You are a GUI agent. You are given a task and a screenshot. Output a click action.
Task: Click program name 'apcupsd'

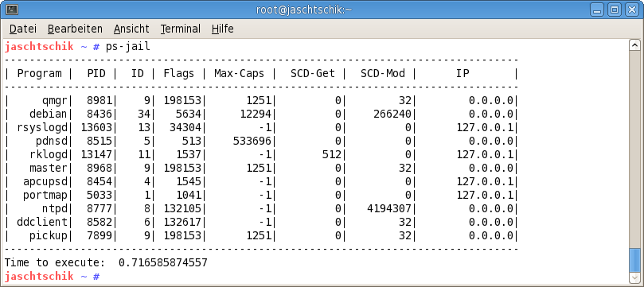(x=45, y=182)
